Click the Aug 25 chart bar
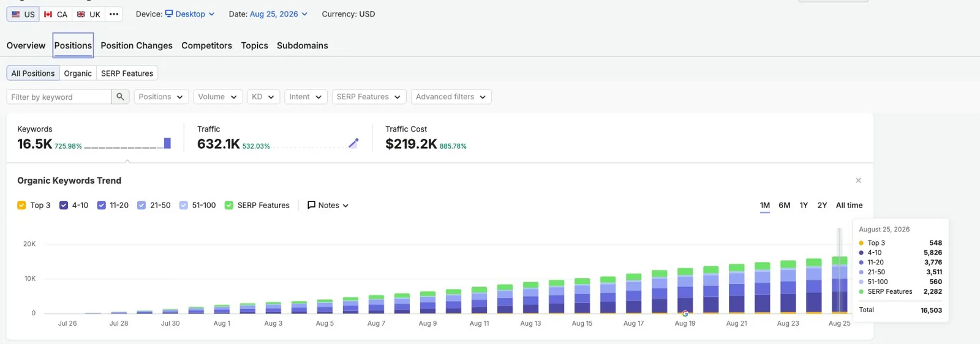 click(839, 285)
